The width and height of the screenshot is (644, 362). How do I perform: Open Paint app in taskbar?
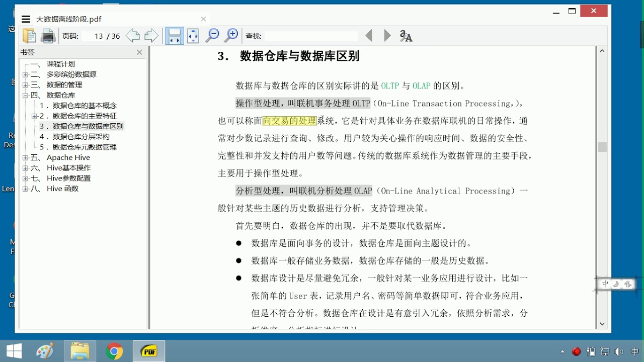pos(45,351)
